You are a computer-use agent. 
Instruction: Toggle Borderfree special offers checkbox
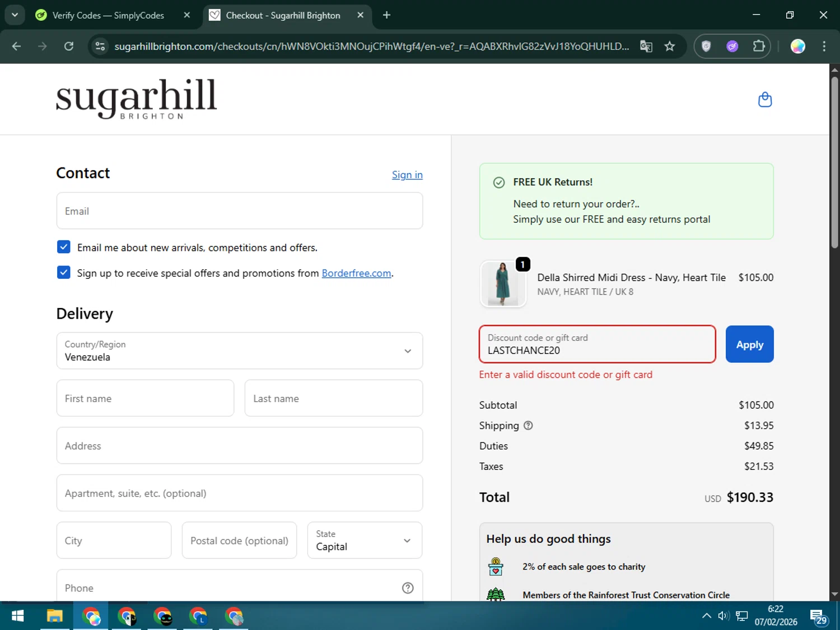tap(64, 273)
